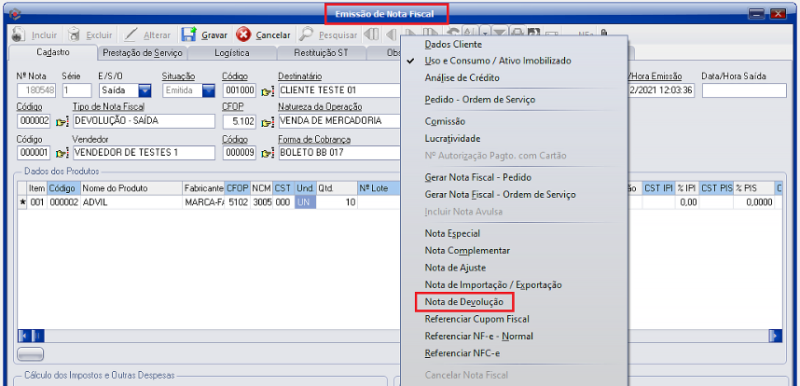This screenshot has height=386, width=800.
Task: Click the Data/Hora Saída field
Action: click(x=744, y=91)
